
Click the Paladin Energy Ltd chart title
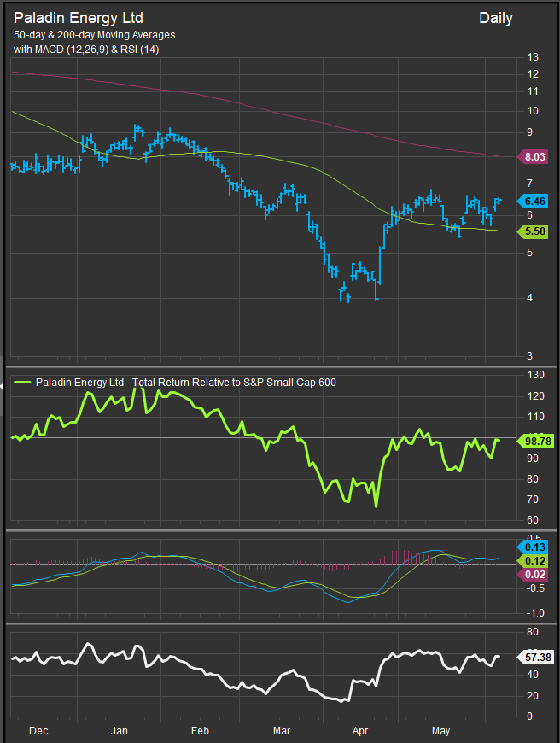pyautogui.click(x=79, y=18)
